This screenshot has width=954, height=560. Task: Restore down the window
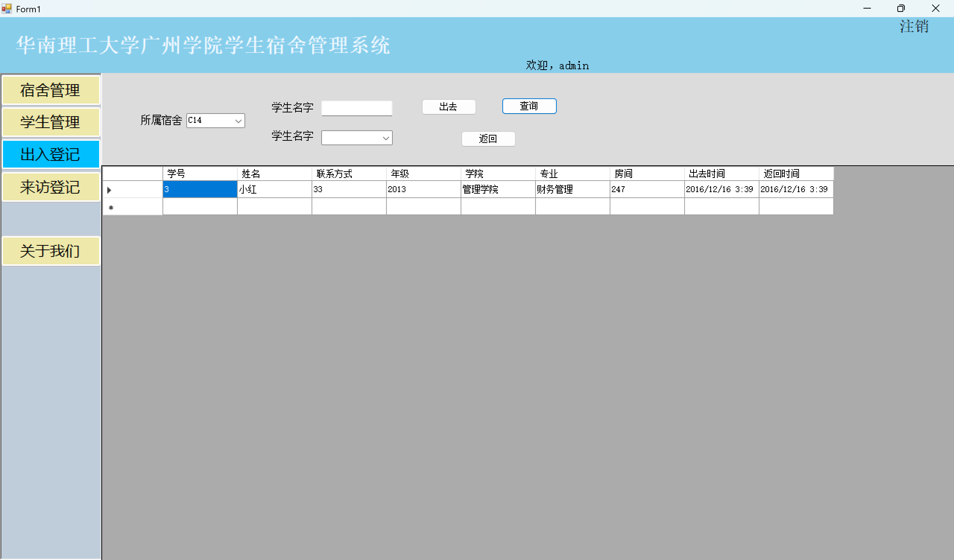(901, 8)
